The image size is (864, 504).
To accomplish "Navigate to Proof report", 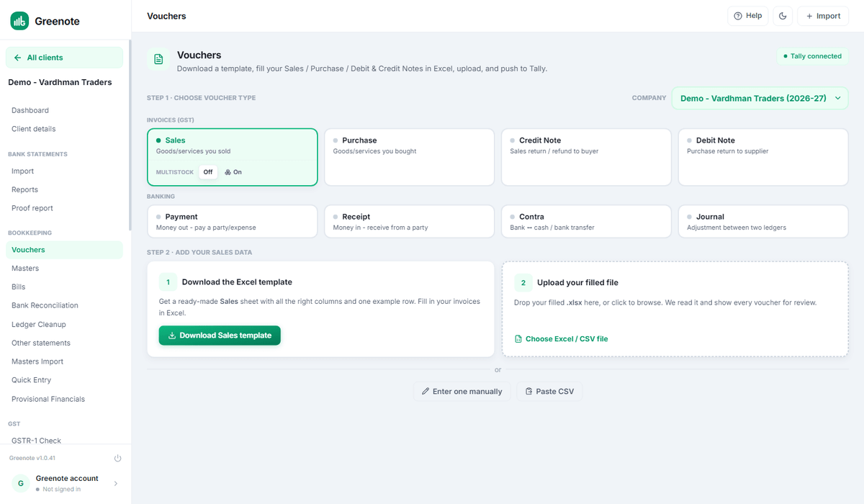I will pos(65,208).
